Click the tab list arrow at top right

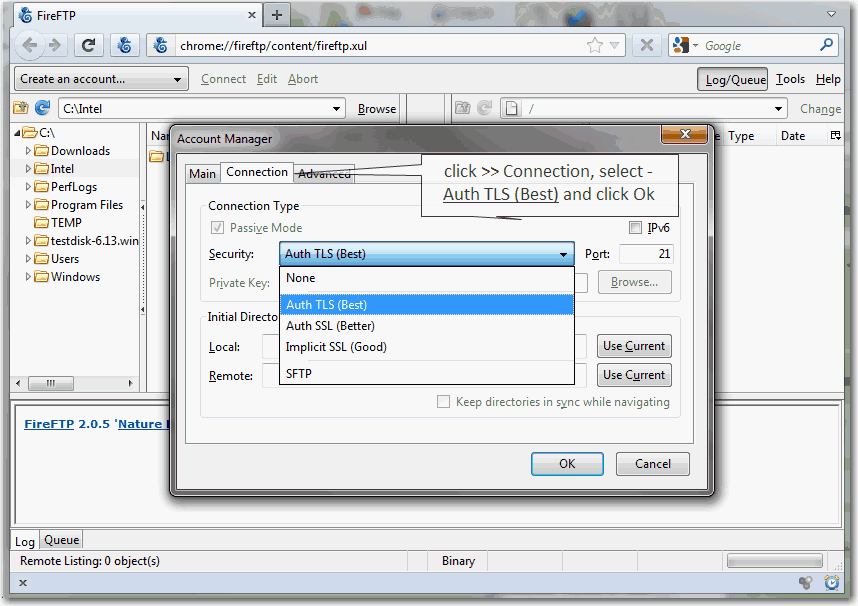[831, 14]
